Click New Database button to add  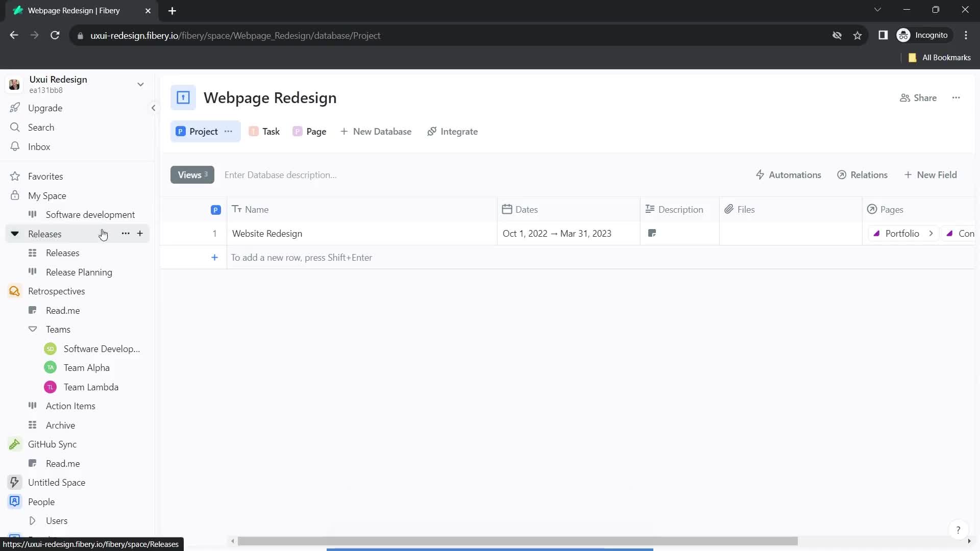(377, 132)
